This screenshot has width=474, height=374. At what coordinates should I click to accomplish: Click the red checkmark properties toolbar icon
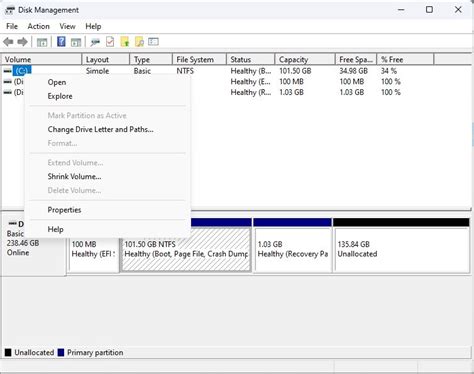(x=110, y=42)
